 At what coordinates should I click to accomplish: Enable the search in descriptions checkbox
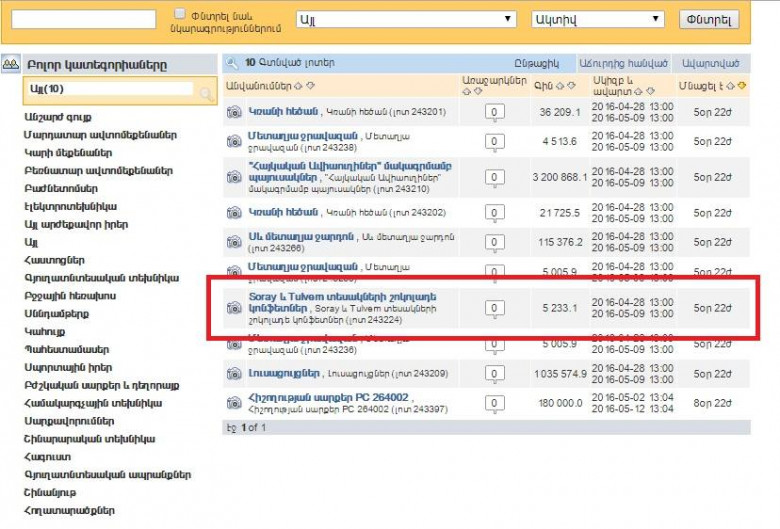pos(180,14)
